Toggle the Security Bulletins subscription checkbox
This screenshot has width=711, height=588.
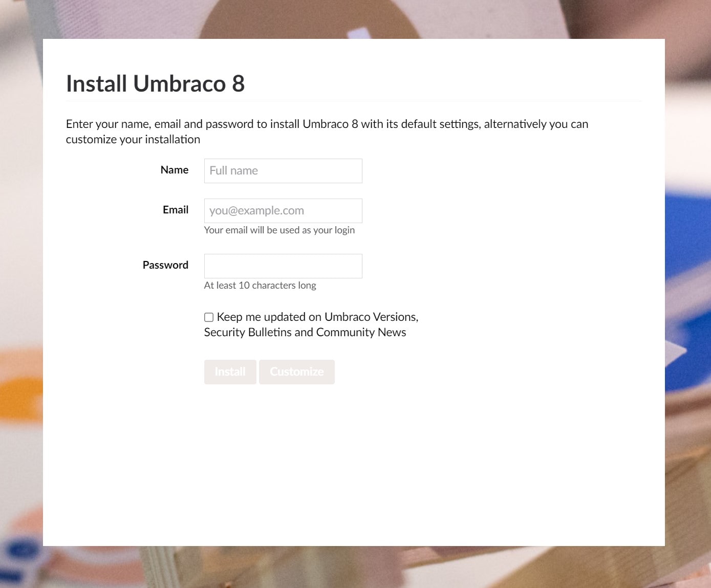(x=208, y=317)
